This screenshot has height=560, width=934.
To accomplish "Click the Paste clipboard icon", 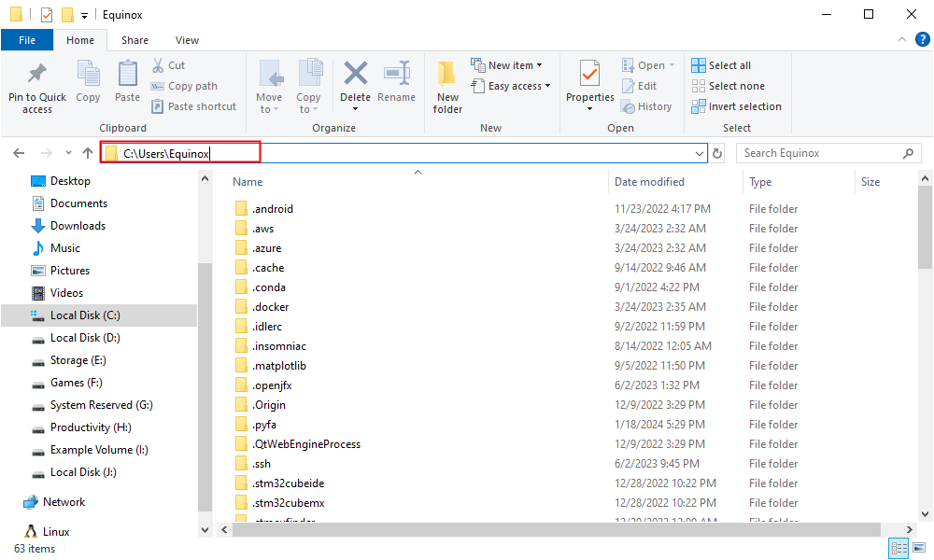I will point(127,74).
